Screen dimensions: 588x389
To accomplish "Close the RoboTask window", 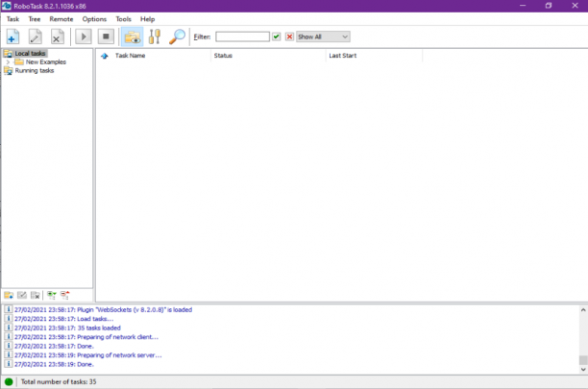I will tap(575, 6).
